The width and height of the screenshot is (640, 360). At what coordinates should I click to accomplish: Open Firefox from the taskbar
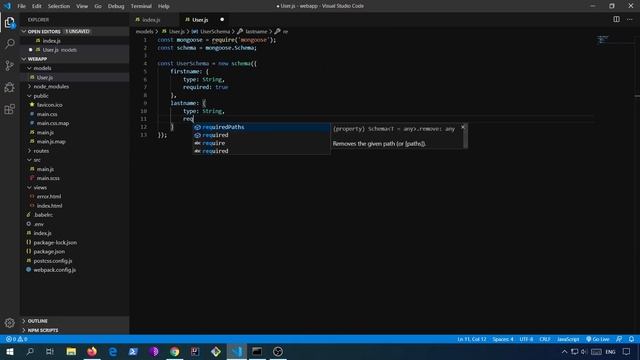(92, 351)
